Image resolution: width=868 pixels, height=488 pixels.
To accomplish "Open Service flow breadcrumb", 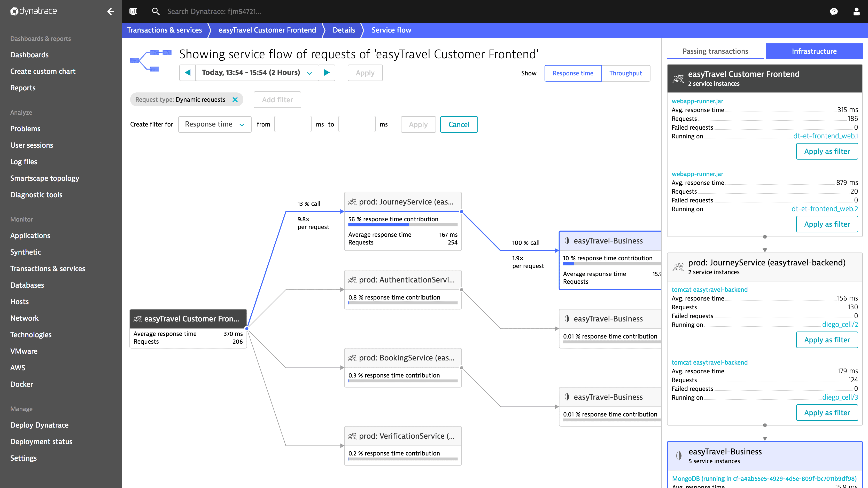I will click(x=391, y=30).
